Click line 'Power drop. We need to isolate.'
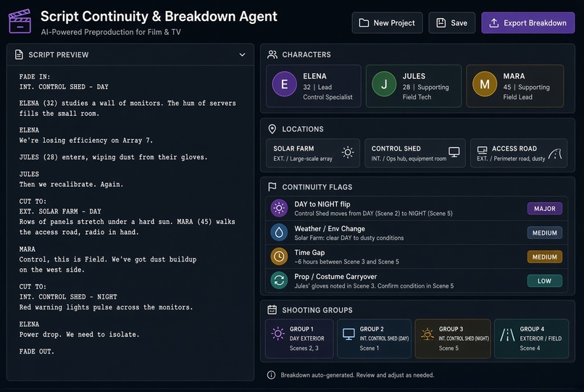Screen dimensions: 584x392 [79, 335]
